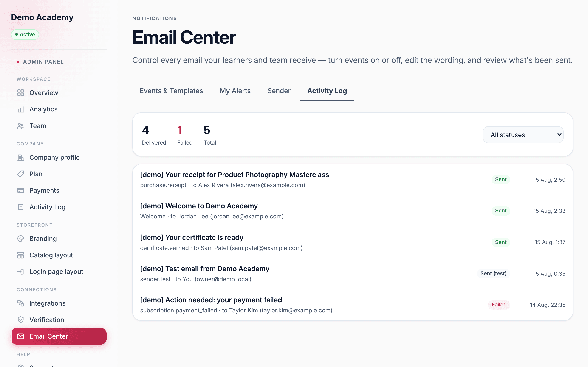The height and width of the screenshot is (367, 588).
Task: Open the Integrations link icon
Action: click(21, 303)
